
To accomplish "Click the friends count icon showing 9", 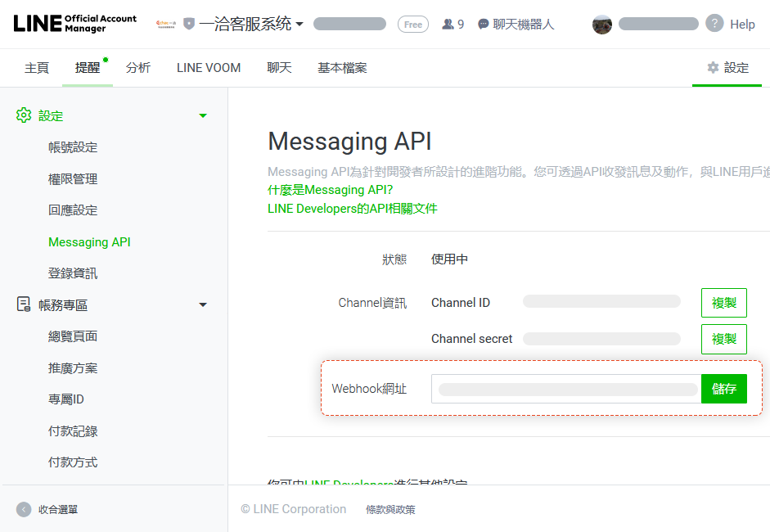I will (448, 24).
